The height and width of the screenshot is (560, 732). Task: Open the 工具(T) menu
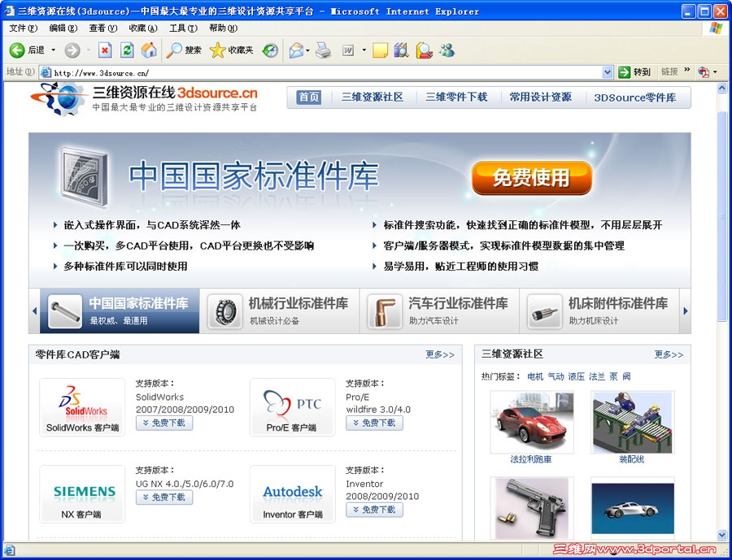(183, 28)
